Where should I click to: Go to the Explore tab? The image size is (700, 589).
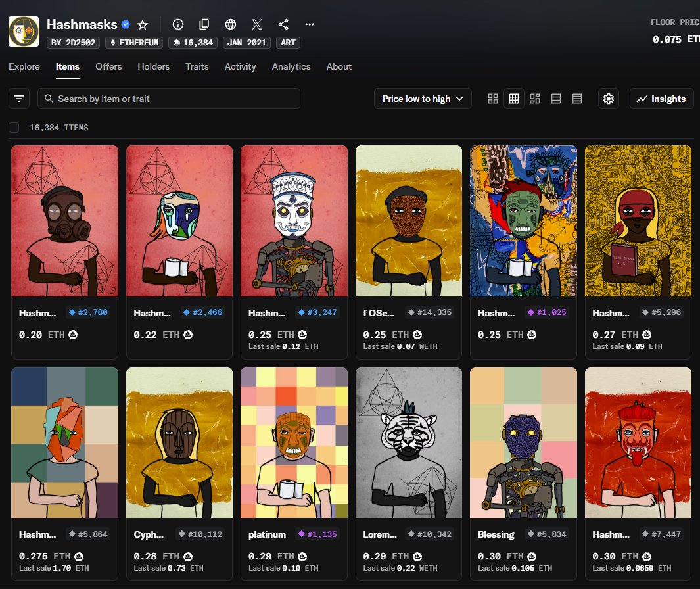[x=24, y=66]
